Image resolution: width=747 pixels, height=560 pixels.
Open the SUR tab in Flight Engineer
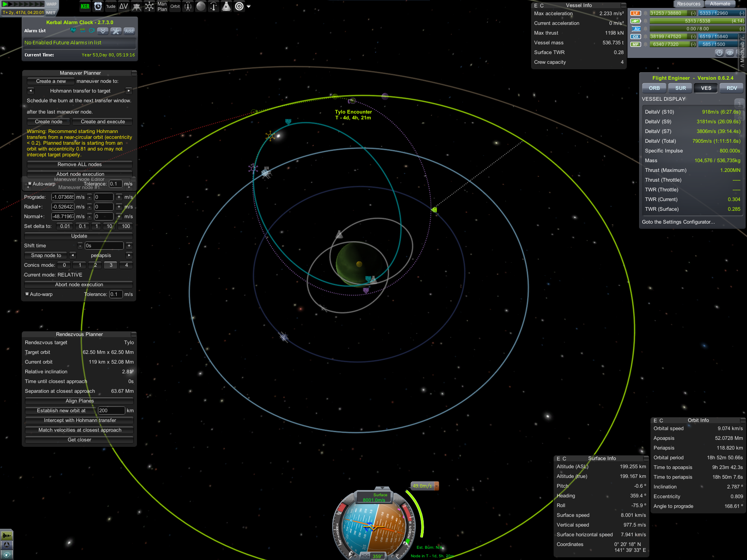pyautogui.click(x=680, y=88)
